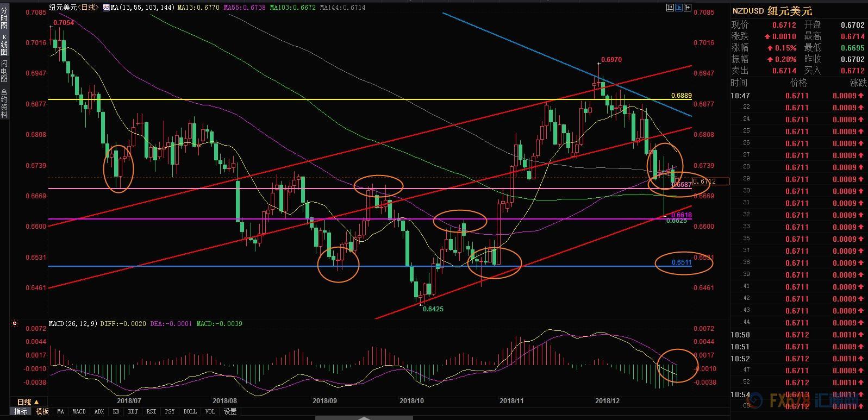This screenshot has width=868, height=420.
Task: Apply the VOL indicator
Action: [210, 412]
